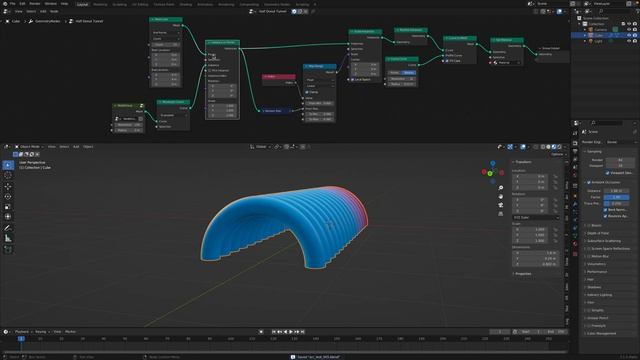The height and width of the screenshot is (360, 640).
Task: Hide the Camera object in outliner
Action: (x=629, y=29)
